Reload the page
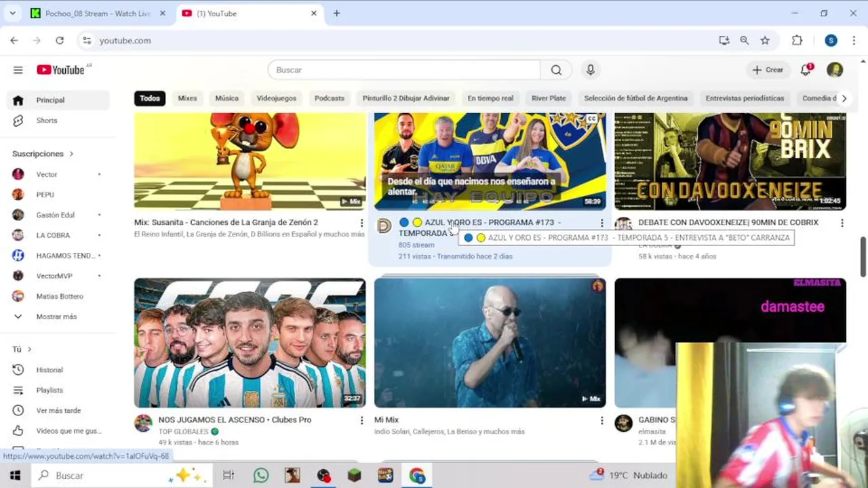This screenshot has height=488, width=868. point(60,41)
